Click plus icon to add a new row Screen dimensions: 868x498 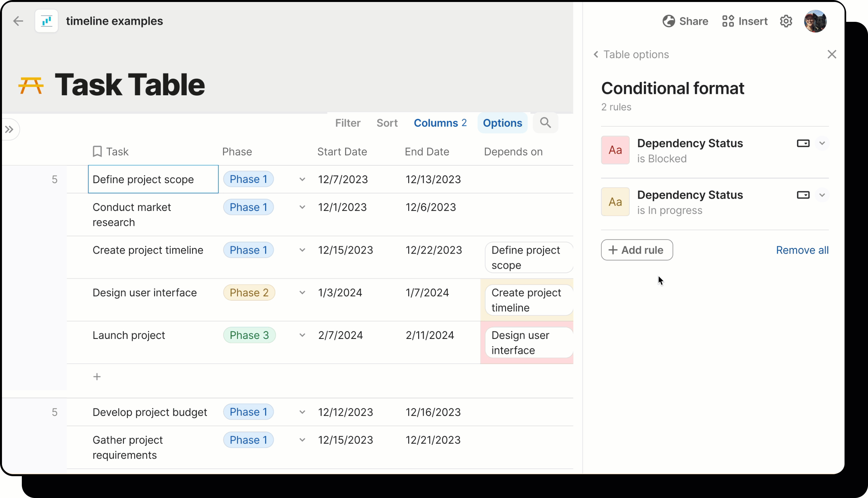(x=97, y=376)
